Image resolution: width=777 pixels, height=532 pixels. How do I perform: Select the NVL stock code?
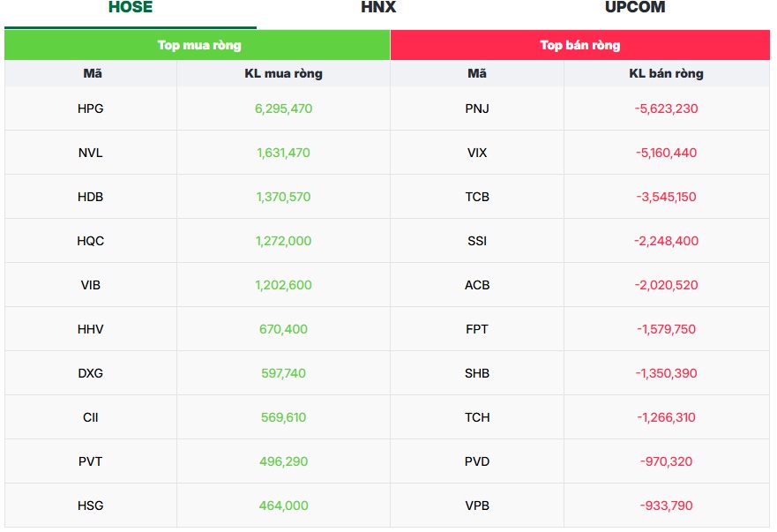pyautogui.click(x=91, y=153)
